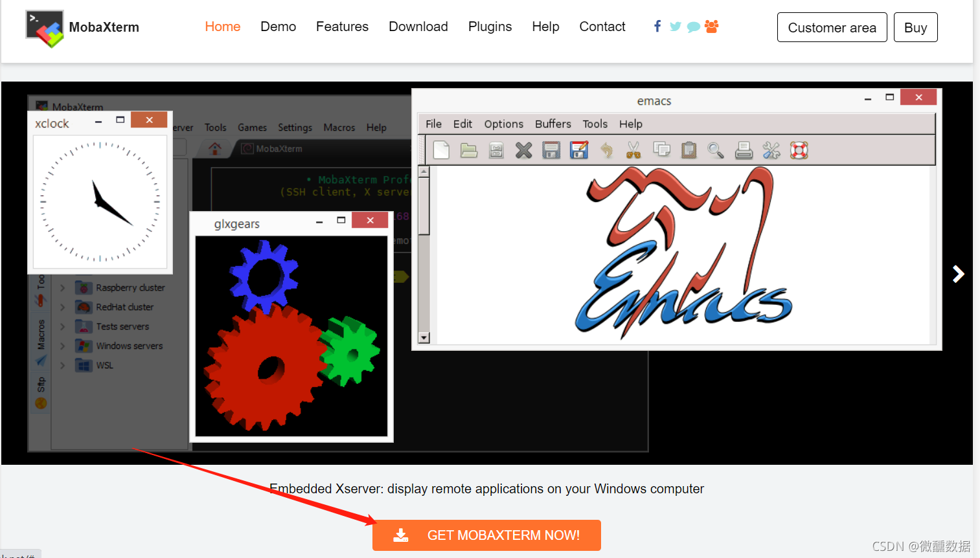Open the Download navigation link

pos(418,27)
